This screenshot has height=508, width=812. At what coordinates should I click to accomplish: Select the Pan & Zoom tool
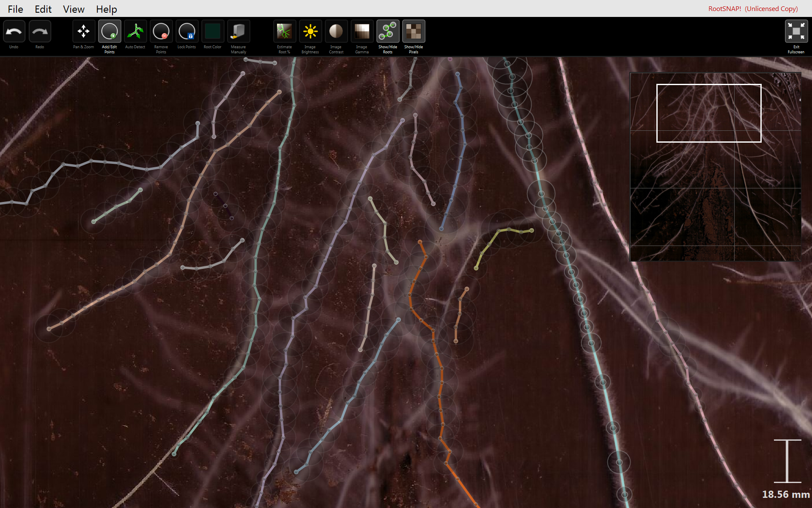[83, 32]
